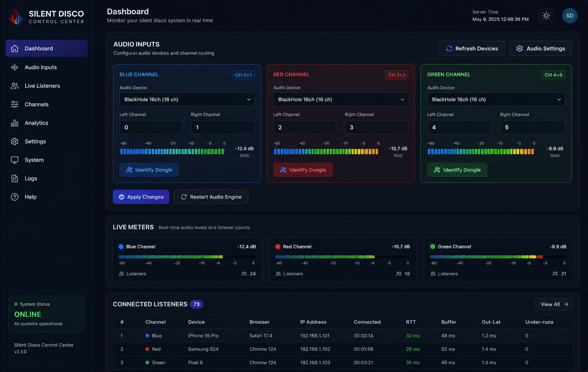Click the Dashboard home icon in sidebar

[x=15, y=49]
